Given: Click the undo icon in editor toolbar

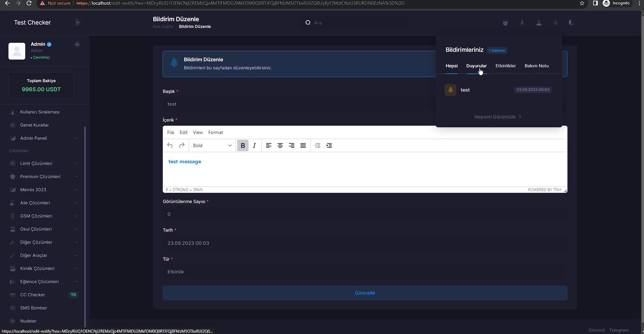Looking at the screenshot, I should [x=170, y=145].
